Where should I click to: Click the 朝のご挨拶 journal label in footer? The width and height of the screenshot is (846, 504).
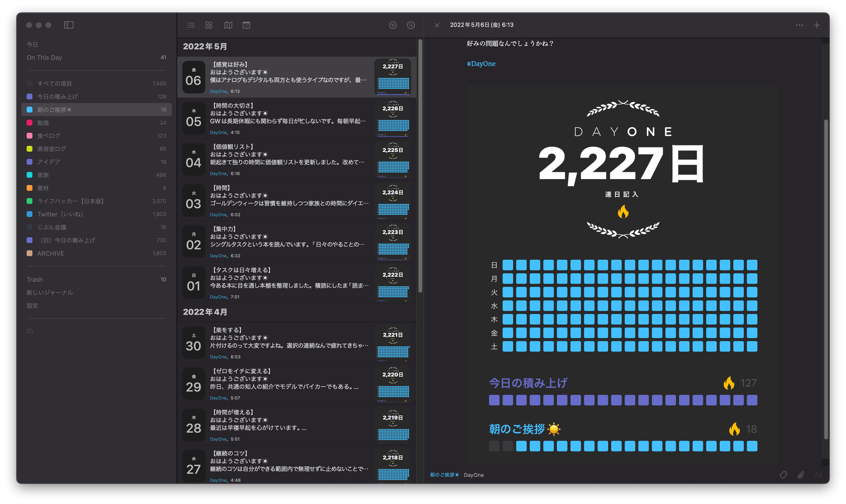444,475
